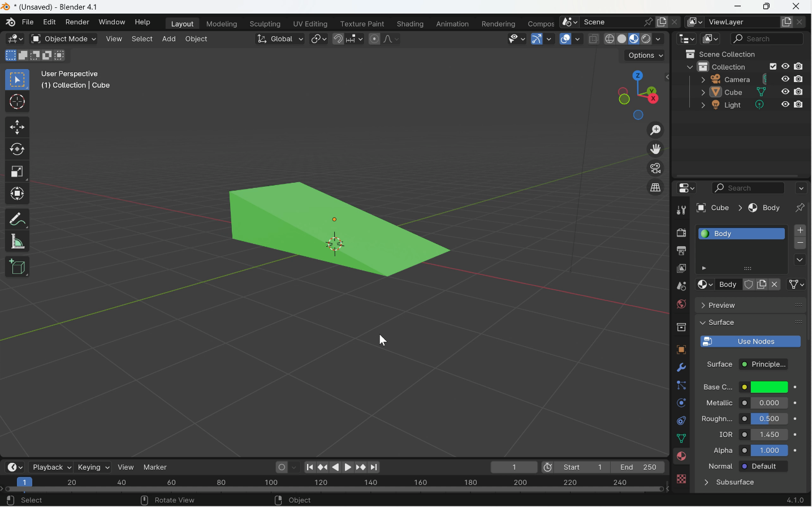812x507 pixels.
Task: Expand the Camera item in the outliner
Action: coord(703,80)
